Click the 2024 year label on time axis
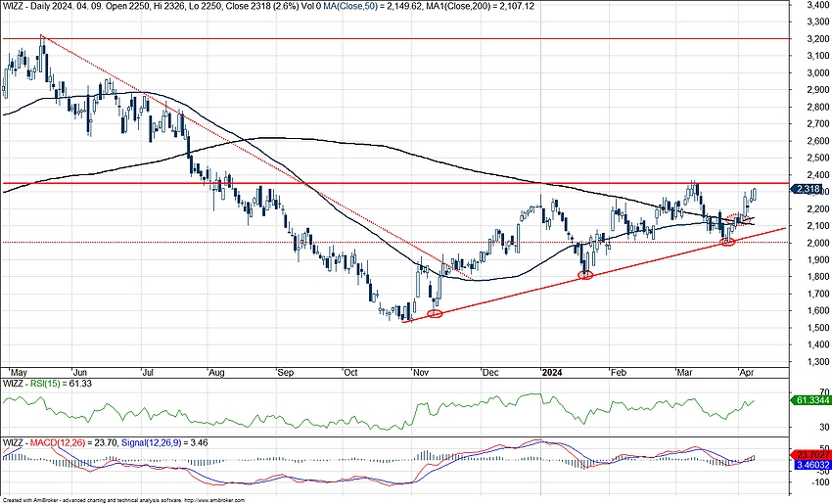The height and width of the screenshot is (504, 832). tap(552, 373)
